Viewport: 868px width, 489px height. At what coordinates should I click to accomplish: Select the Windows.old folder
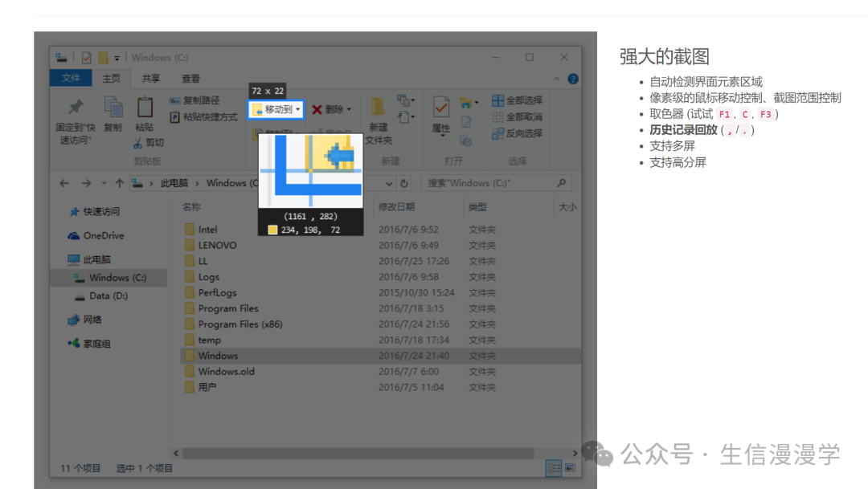[x=219, y=372]
